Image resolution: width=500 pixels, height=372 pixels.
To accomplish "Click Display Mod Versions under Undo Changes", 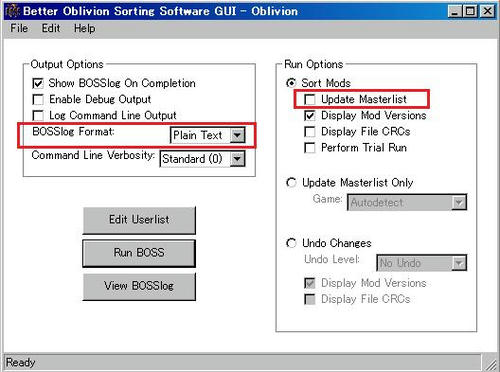I will 310,283.
